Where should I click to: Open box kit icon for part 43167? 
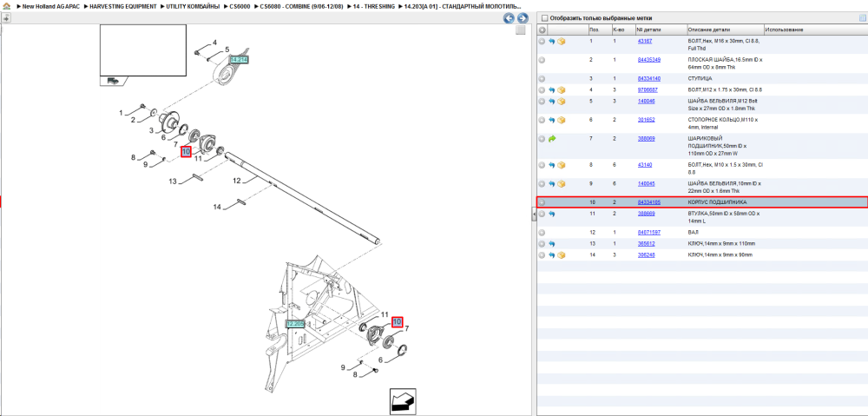click(562, 41)
